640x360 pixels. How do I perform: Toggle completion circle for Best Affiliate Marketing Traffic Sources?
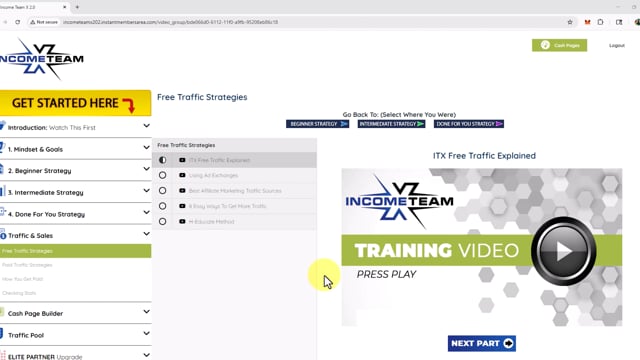162,191
